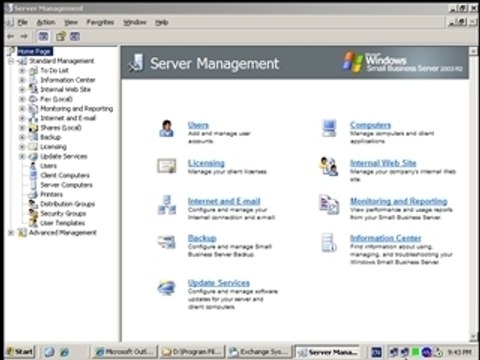Open the Information Center link
480x360 pixels.
pos(386,238)
